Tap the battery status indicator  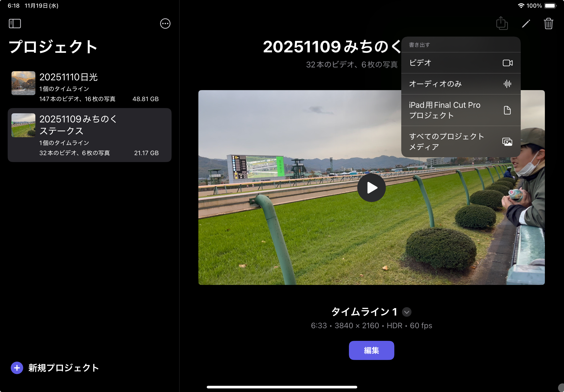click(550, 6)
